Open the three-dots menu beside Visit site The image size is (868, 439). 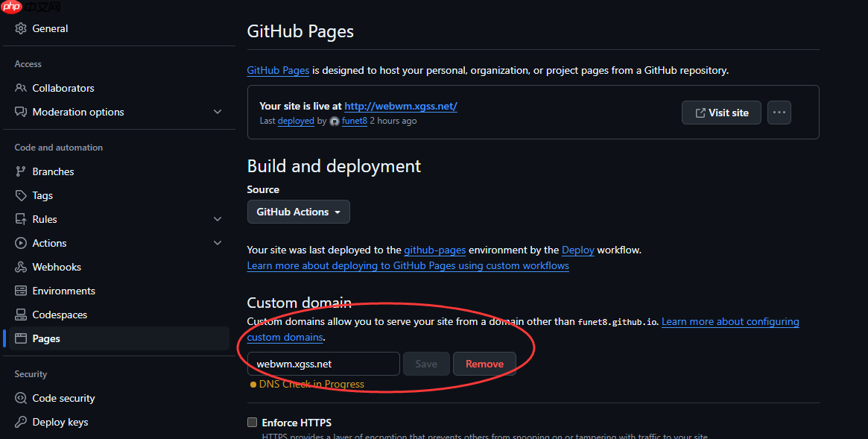tap(779, 113)
